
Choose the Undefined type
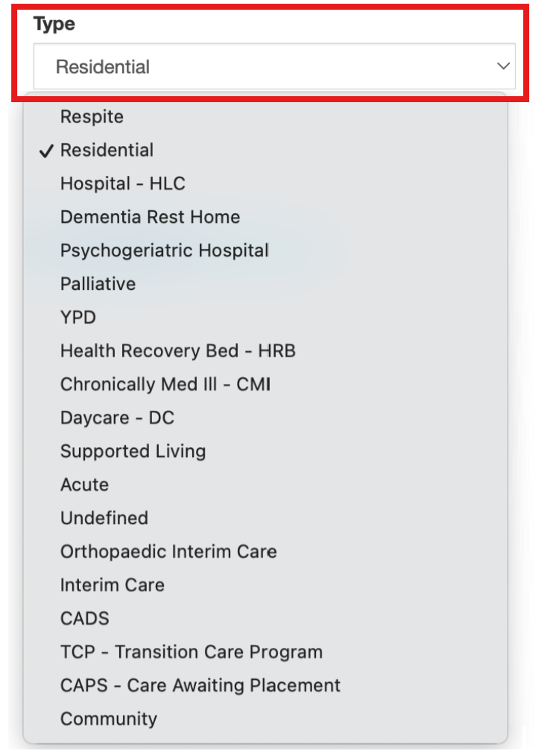coord(104,517)
